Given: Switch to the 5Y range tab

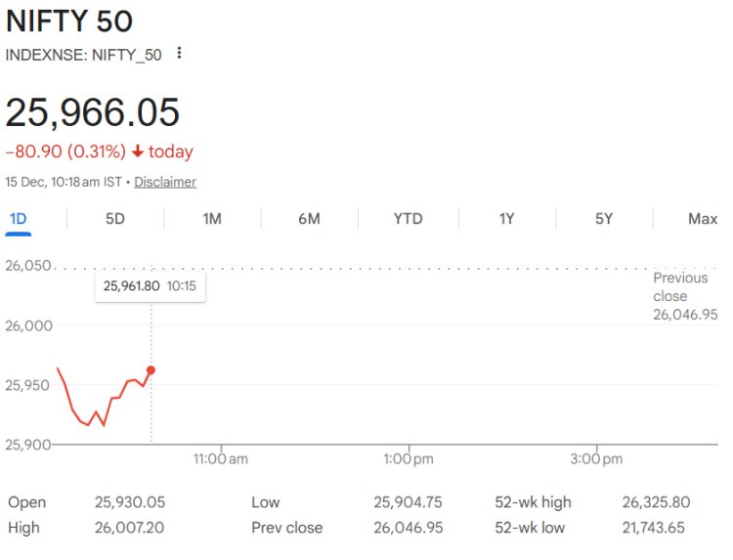Looking at the screenshot, I should pos(604,219).
